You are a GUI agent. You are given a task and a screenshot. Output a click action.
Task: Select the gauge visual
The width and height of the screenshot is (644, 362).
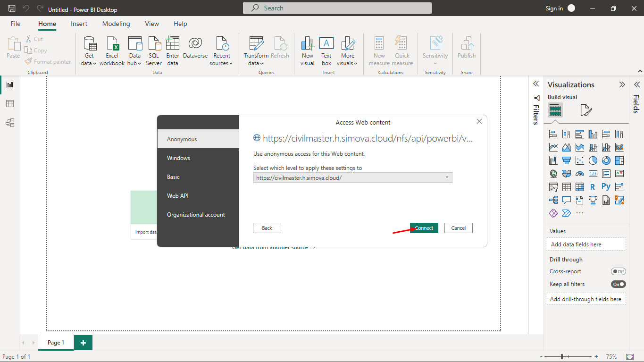click(x=580, y=174)
